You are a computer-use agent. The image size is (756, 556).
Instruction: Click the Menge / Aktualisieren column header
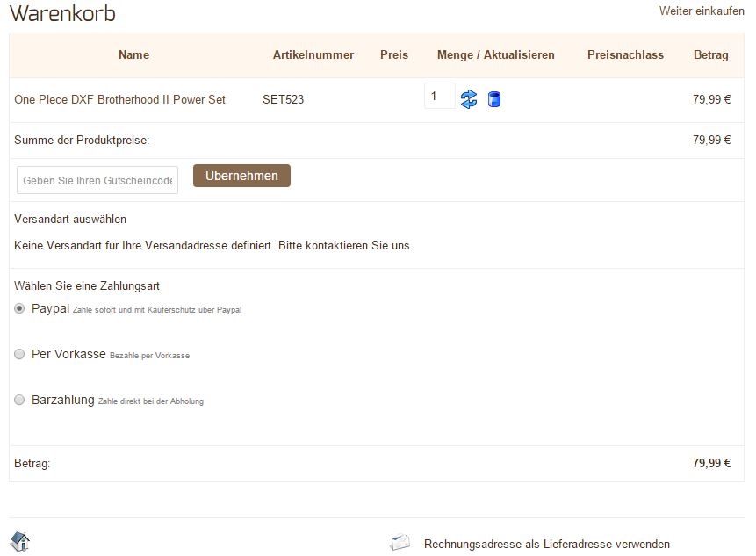pyautogui.click(x=495, y=54)
